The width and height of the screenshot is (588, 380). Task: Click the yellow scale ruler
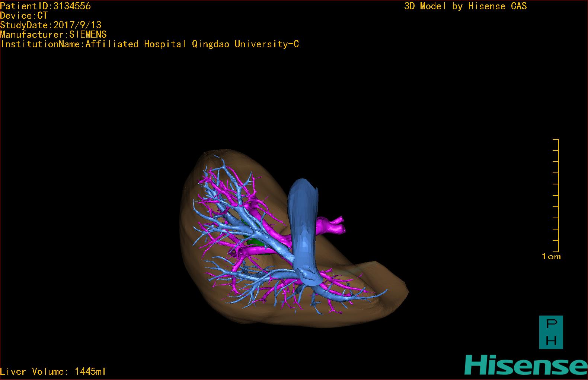point(556,196)
